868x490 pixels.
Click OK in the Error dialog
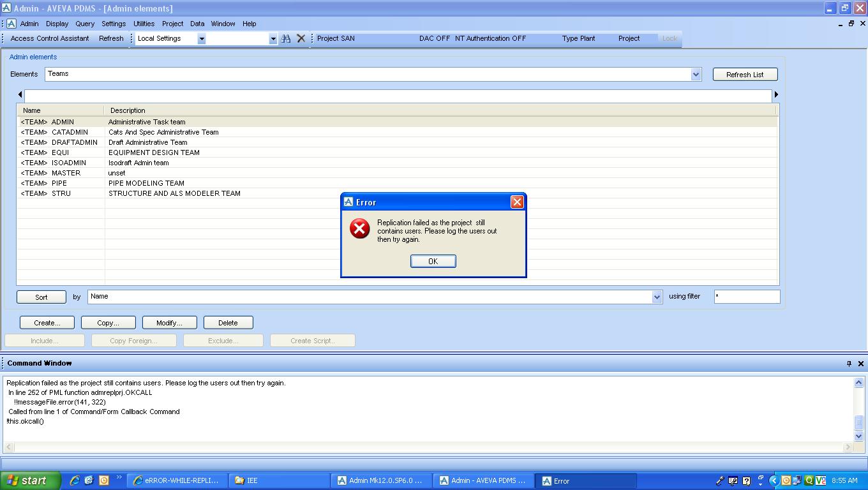[433, 261]
